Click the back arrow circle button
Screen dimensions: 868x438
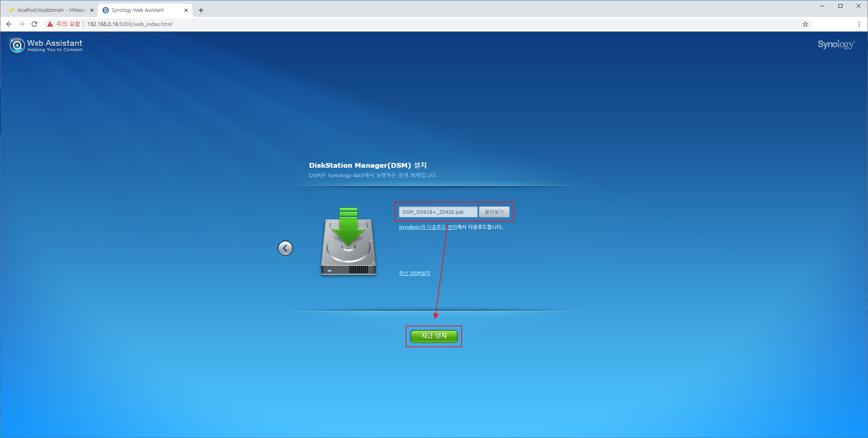[x=285, y=248]
